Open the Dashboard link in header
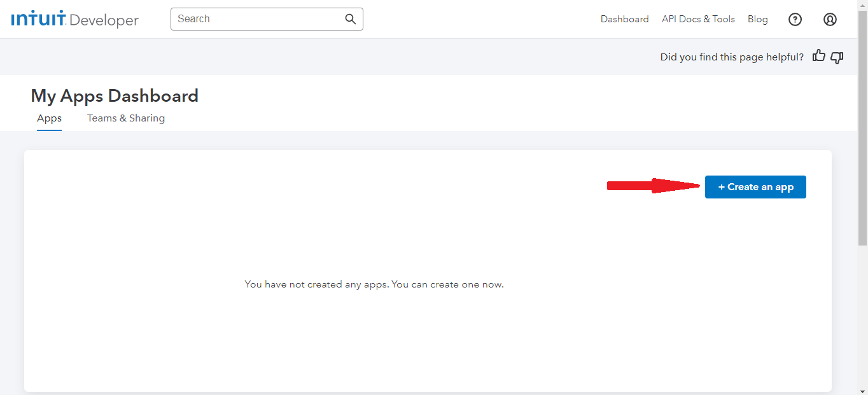Image resolution: width=868 pixels, height=395 pixels. pos(624,20)
